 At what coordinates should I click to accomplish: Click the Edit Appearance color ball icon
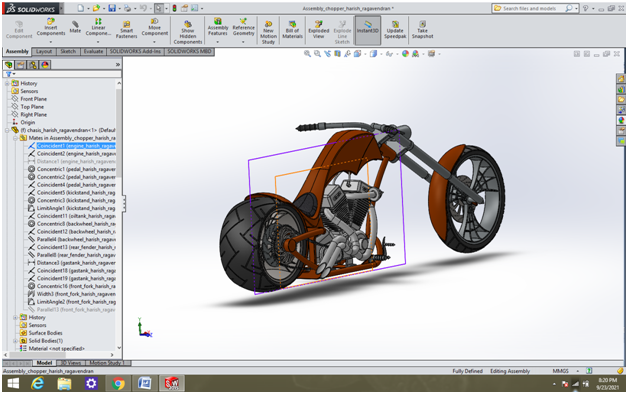point(405,54)
